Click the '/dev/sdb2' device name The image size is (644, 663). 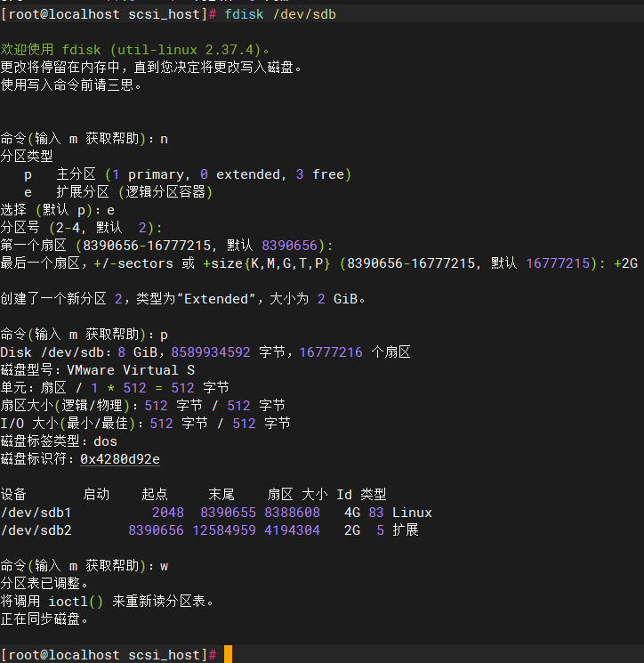point(36,530)
